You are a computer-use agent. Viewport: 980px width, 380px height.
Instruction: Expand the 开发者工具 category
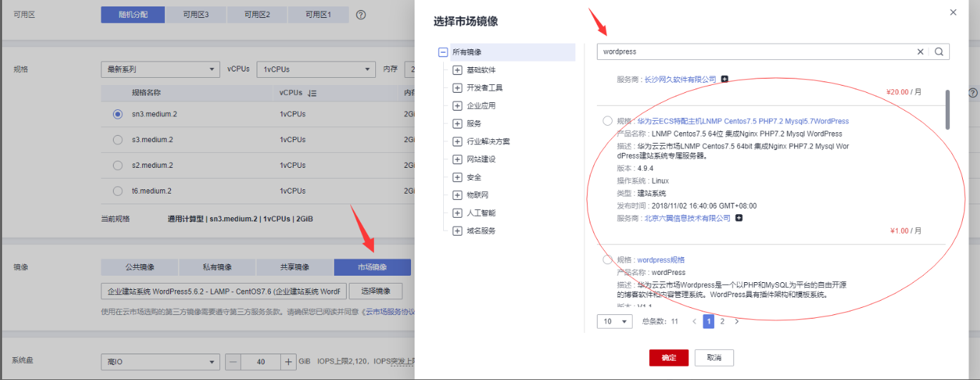pos(457,88)
